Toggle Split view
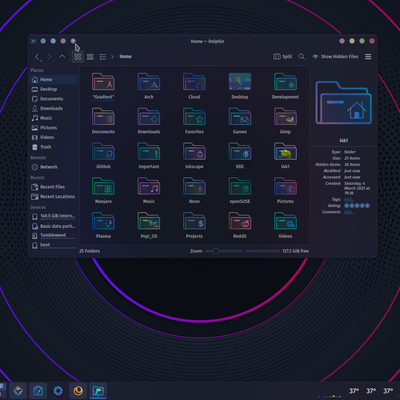 282,57
